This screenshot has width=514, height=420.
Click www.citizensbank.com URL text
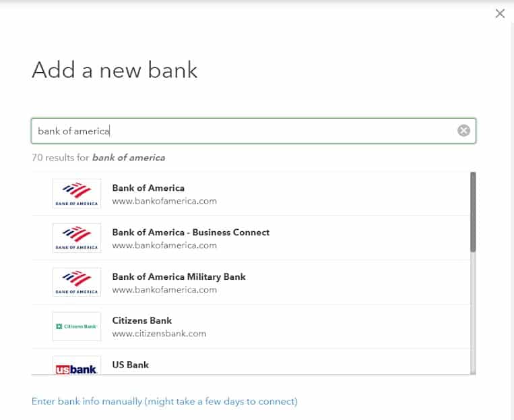[x=159, y=334]
